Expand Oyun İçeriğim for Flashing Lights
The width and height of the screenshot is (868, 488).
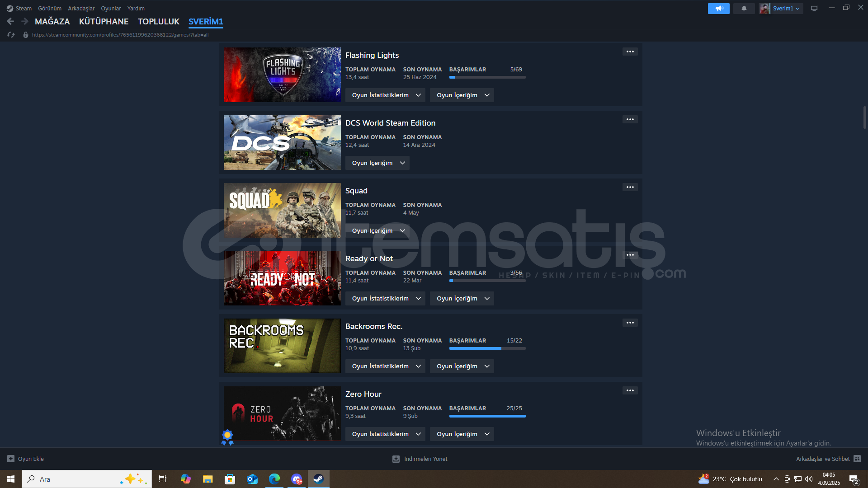point(462,95)
